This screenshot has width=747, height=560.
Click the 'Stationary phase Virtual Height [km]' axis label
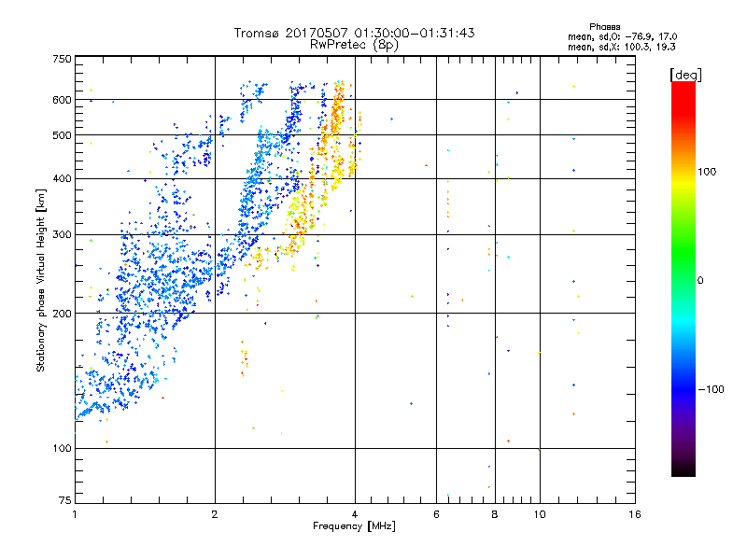pyautogui.click(x=41, y=281)
